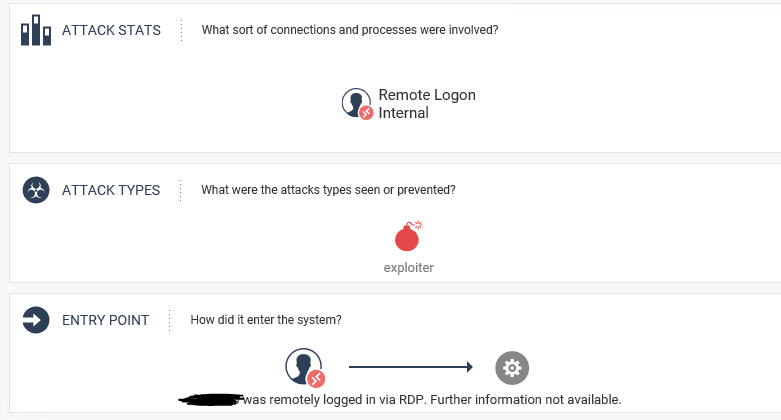Click the Entry Point arrow icon
This screenshot has width=781, height=420.
point(36,320)
